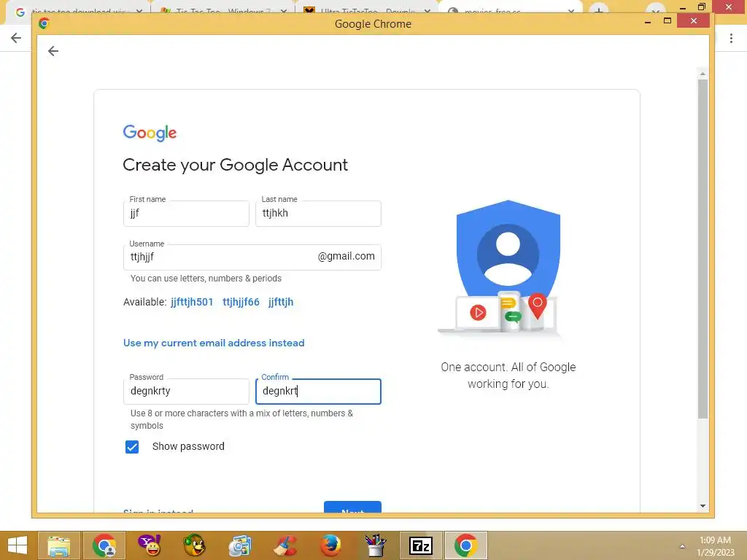
Task: Close the Ultra TicTacToe tab
Action: tap(427, 11)
